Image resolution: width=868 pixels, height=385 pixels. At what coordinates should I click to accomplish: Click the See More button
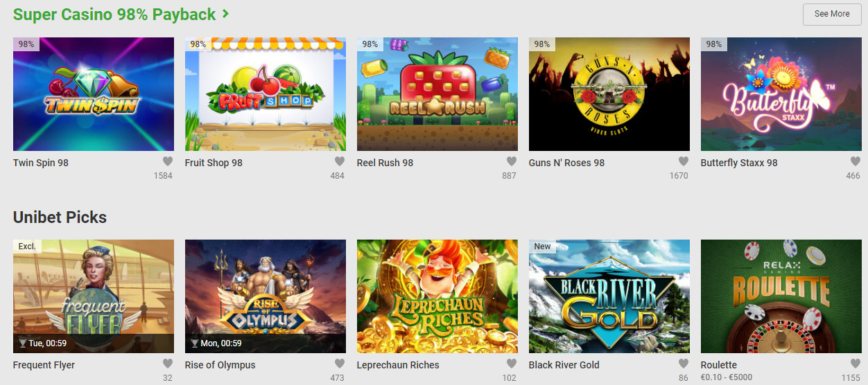point(832,14)
